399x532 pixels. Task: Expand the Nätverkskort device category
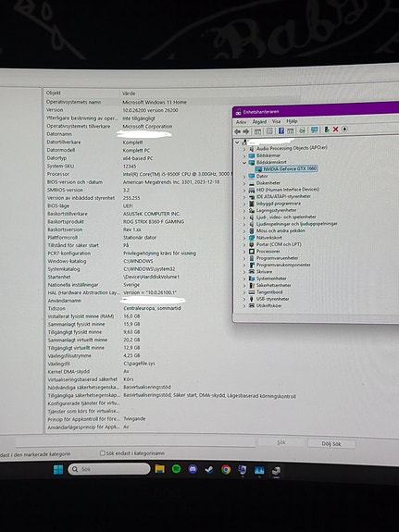coord(244,238)
